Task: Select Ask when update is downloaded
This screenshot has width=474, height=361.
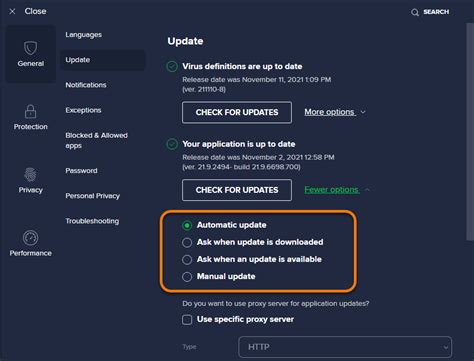Action: [187, 242]
